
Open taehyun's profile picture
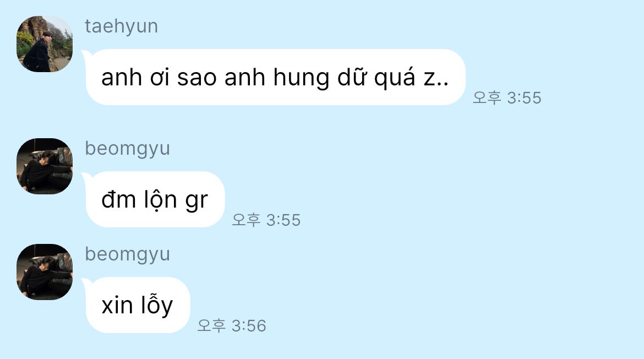[x=45, y=44]
